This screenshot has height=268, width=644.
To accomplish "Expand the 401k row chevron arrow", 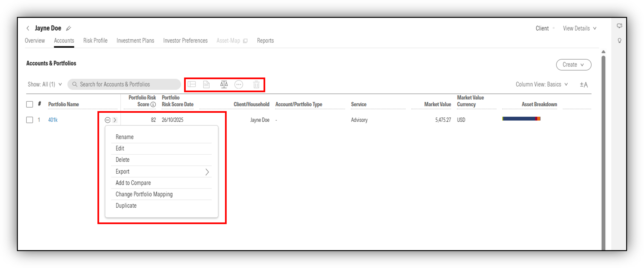I will pyautogui.click(x=115, y=120).
